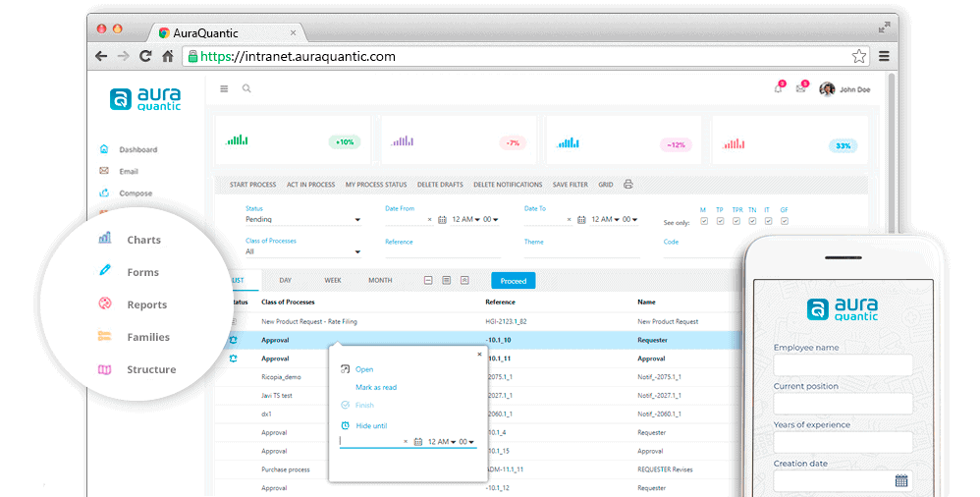Open the Date To 12 AM hour dropdown

pos(604,220)
